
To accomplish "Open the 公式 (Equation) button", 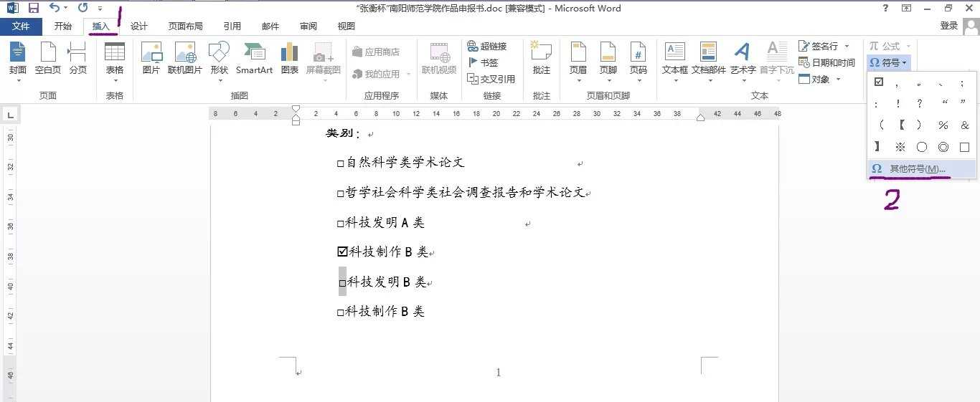I will coord(889,46).
